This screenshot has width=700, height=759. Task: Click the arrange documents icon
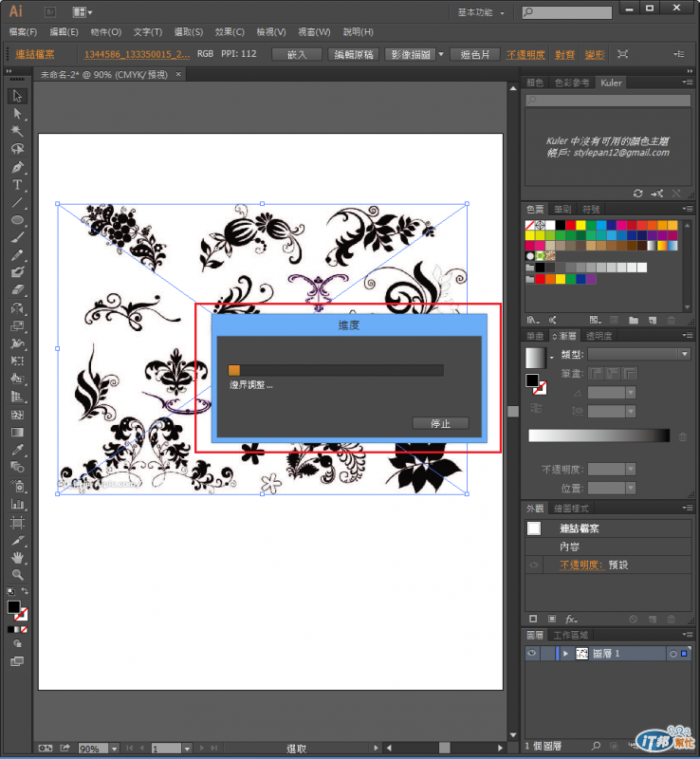pyautogui.click(x=82, y=12)
